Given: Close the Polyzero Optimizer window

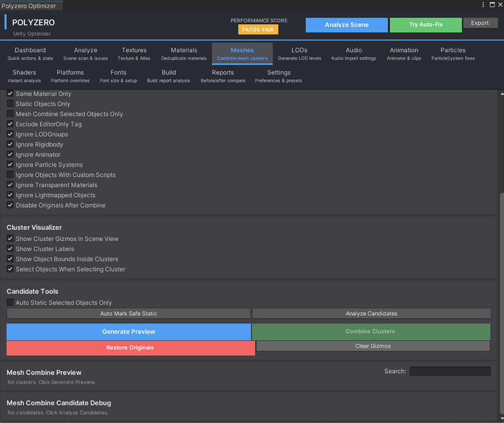Looking at the screenshot, I should point(500,5).
